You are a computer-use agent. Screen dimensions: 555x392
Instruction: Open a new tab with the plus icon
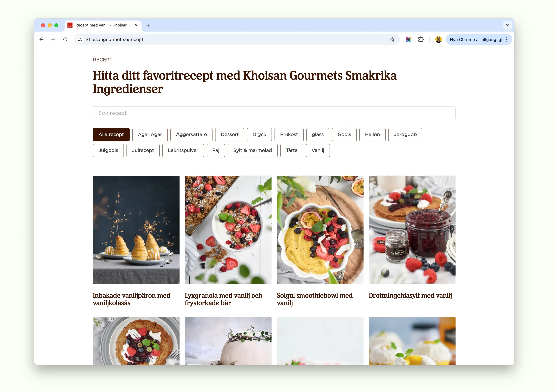(x=148, y=25)
